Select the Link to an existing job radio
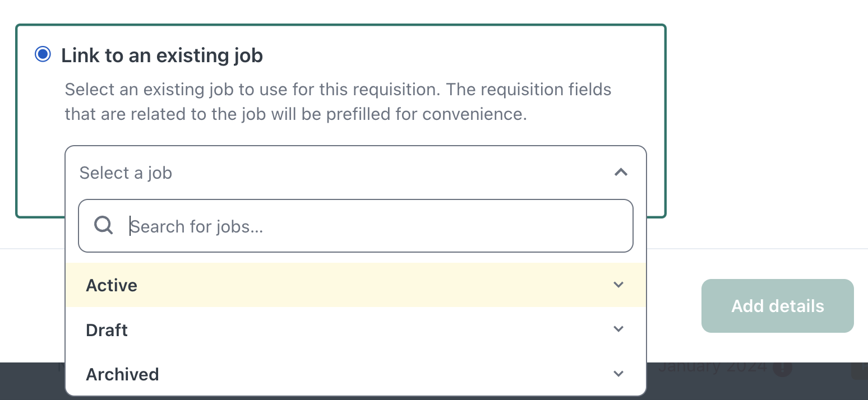This screenshot has width=868, height=400. tap(43, 55)
